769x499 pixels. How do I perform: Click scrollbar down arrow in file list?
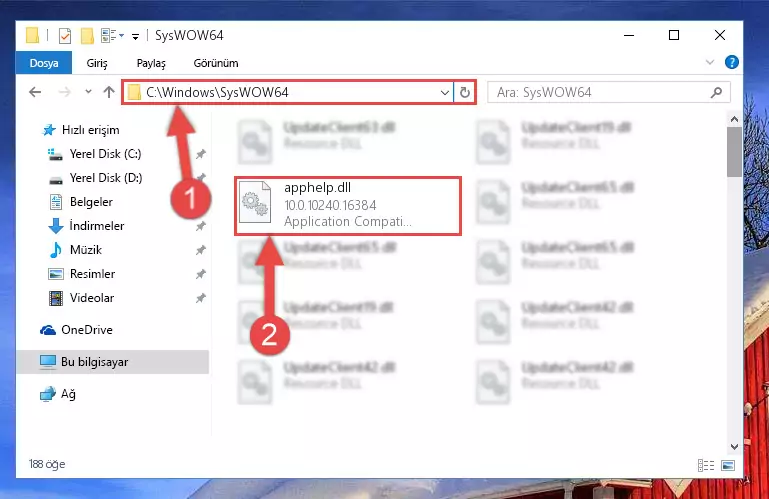734,446
